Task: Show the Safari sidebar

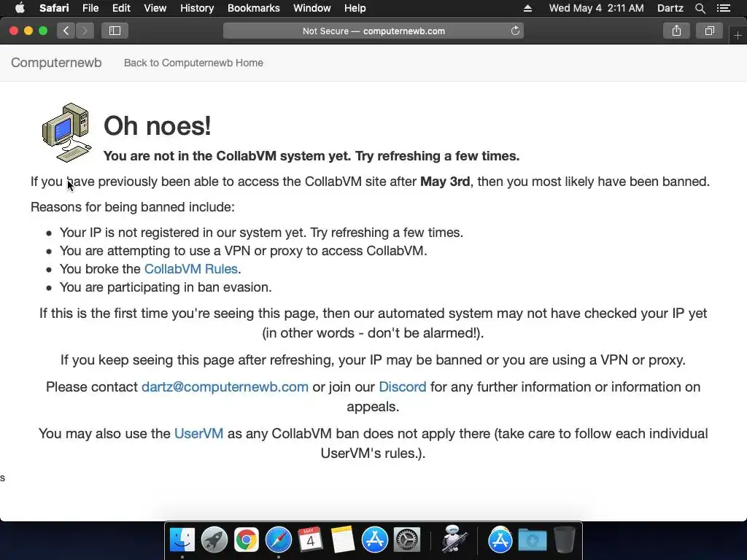Action: (x=115, y=31)
